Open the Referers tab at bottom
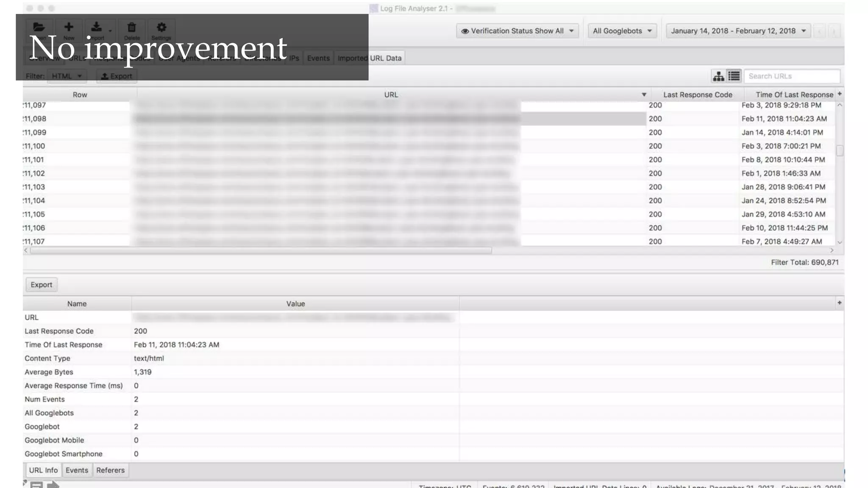 tap(110, 470)
